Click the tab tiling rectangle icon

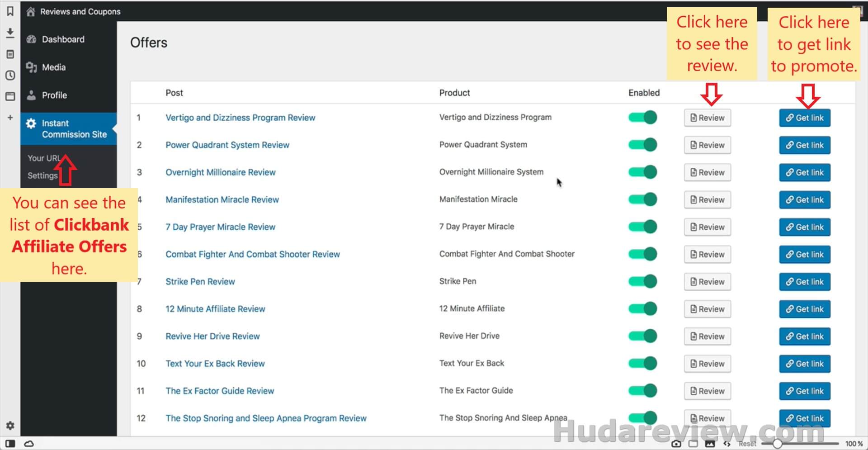tap(693, 444)
